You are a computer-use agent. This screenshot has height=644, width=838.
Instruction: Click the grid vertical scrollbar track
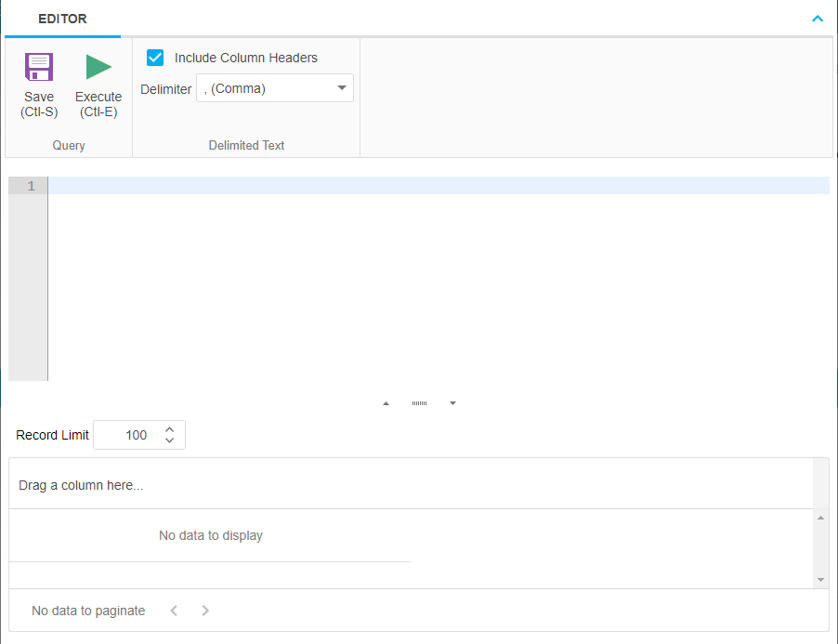(819, 548)
